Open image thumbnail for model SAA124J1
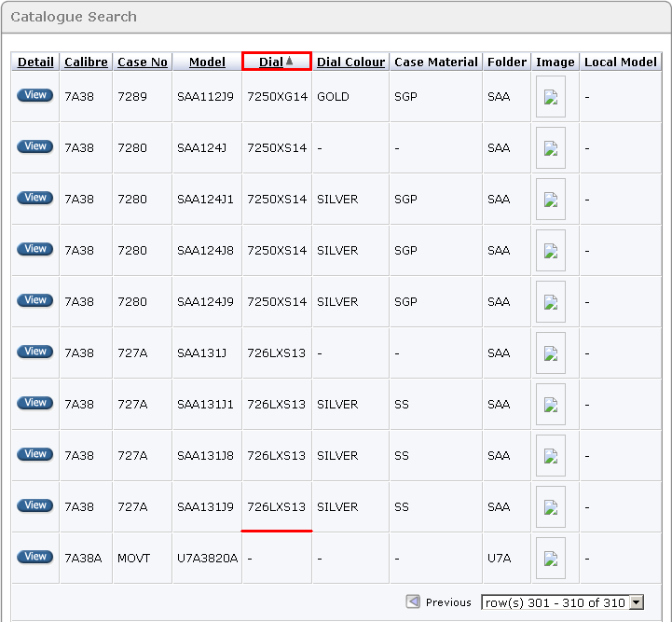This screenshot has height=622, width=672. click(551, 200)
